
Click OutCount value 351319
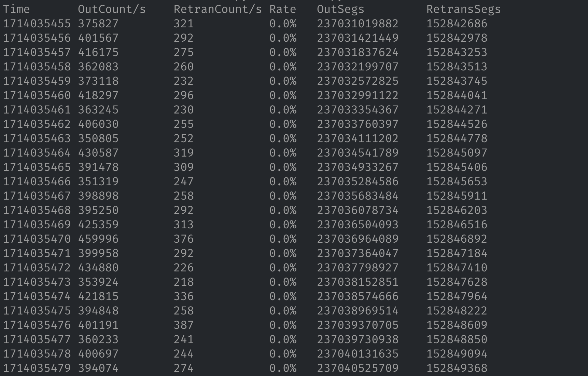pos(98,182)
